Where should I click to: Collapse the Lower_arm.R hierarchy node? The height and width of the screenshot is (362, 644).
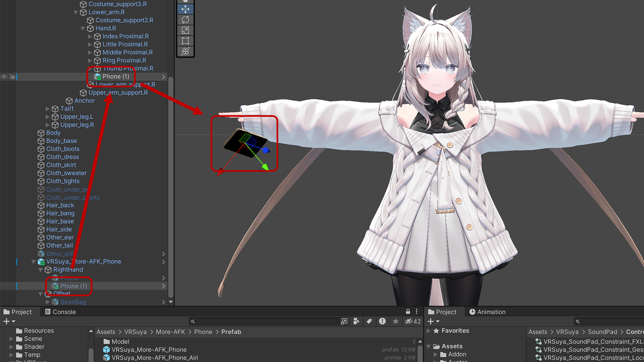click(x=76, y=12)
